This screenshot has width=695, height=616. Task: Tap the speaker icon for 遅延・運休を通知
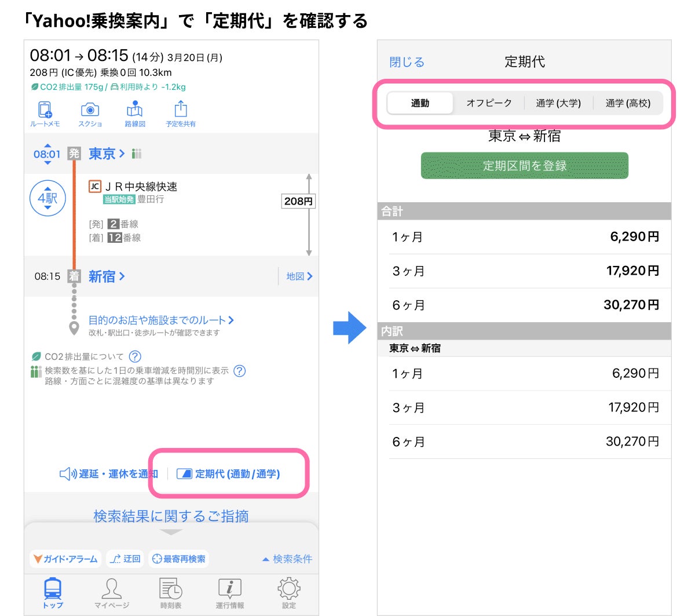[x=68, y=474]
